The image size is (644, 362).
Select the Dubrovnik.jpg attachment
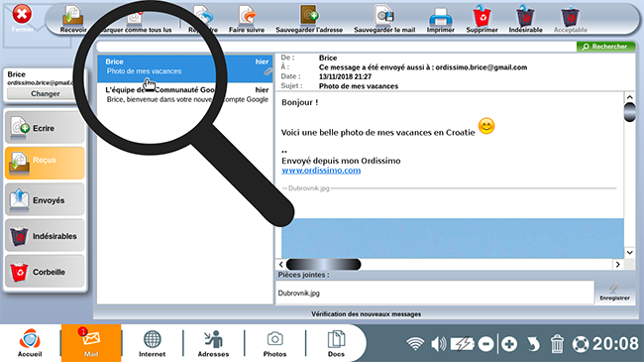click(x=299, y=294)
